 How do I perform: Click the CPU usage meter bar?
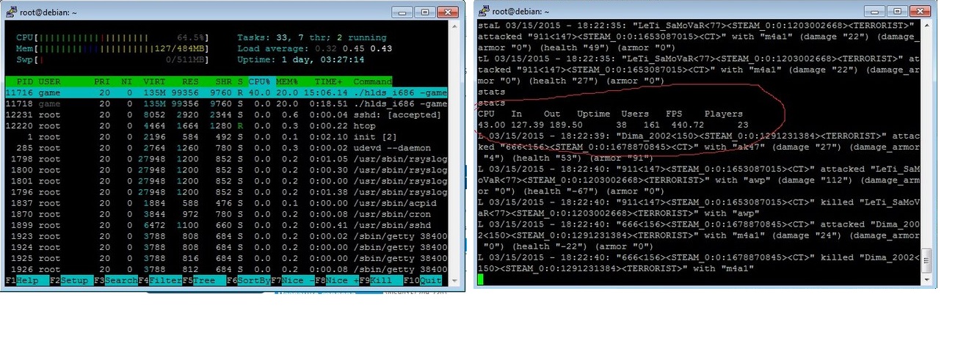point(112,37)
